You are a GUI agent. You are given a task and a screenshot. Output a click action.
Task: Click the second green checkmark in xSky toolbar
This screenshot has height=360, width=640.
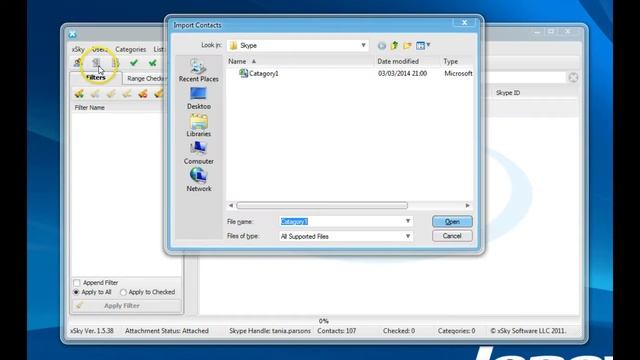coord(152,62)
